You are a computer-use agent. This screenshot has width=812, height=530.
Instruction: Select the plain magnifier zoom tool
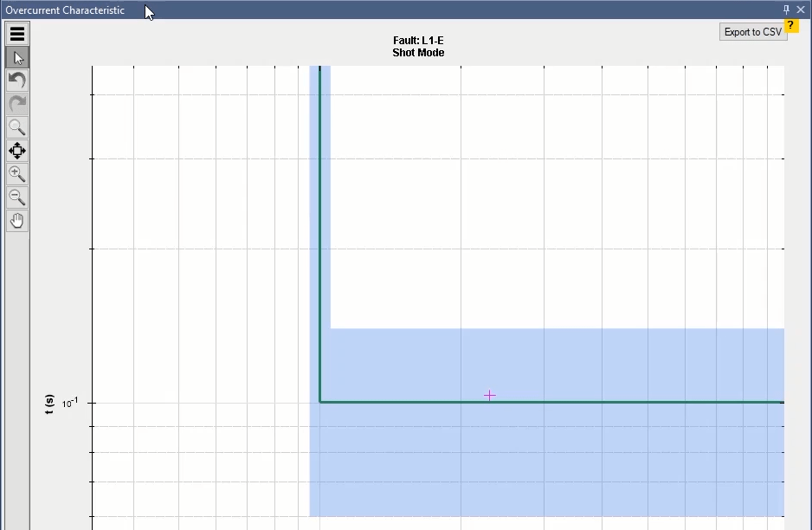click(17, 127)
